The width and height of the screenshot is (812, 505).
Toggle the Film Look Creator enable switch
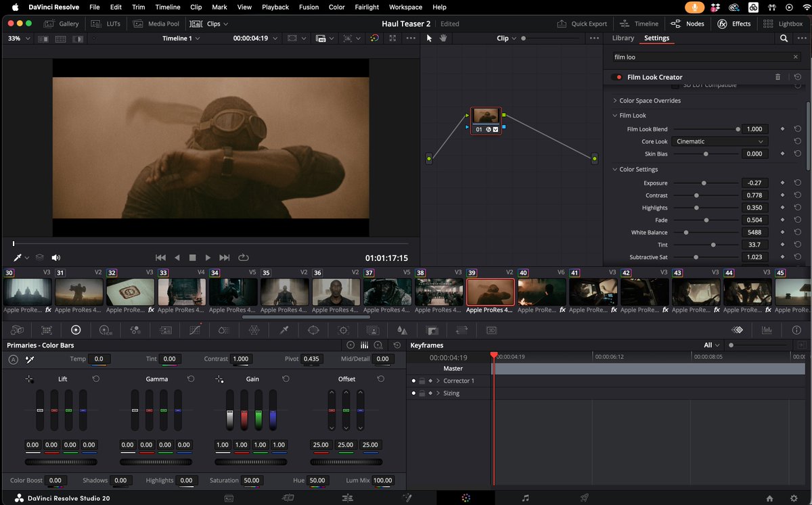coord(616,77)
